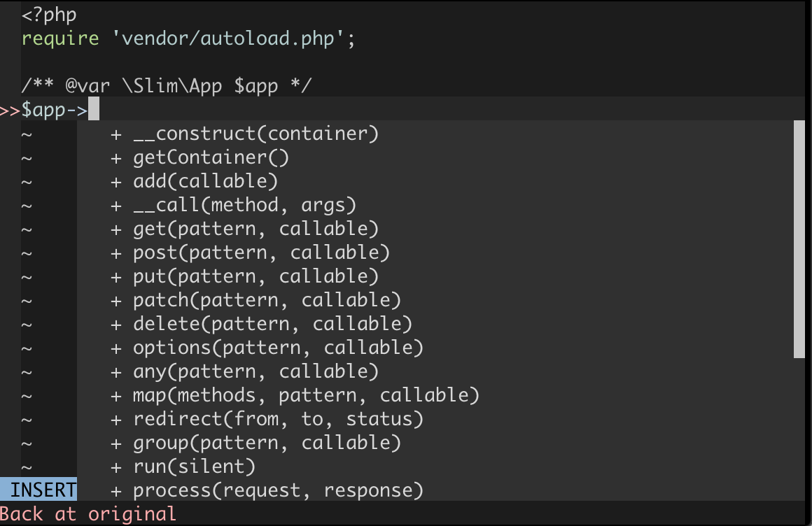Select delete(pattern, callable) from the list
Screen dimensions: 812x526
pyautogui.click(x=272, y=323)
